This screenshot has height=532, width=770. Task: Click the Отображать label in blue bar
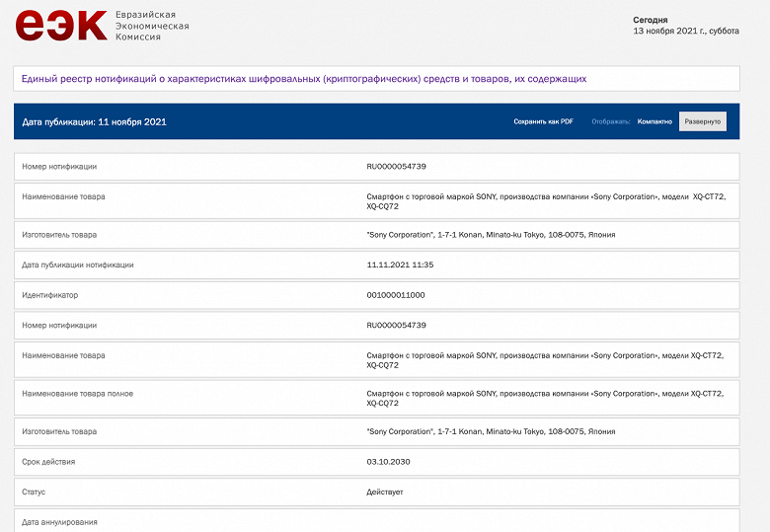pyautogui.click(x=611, y=121)
